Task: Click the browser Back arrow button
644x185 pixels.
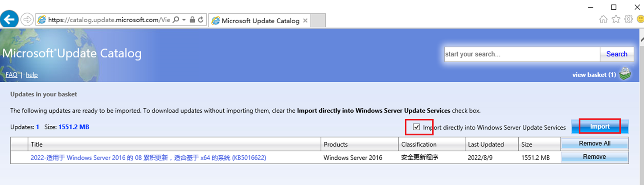Action: click(10, 19)
